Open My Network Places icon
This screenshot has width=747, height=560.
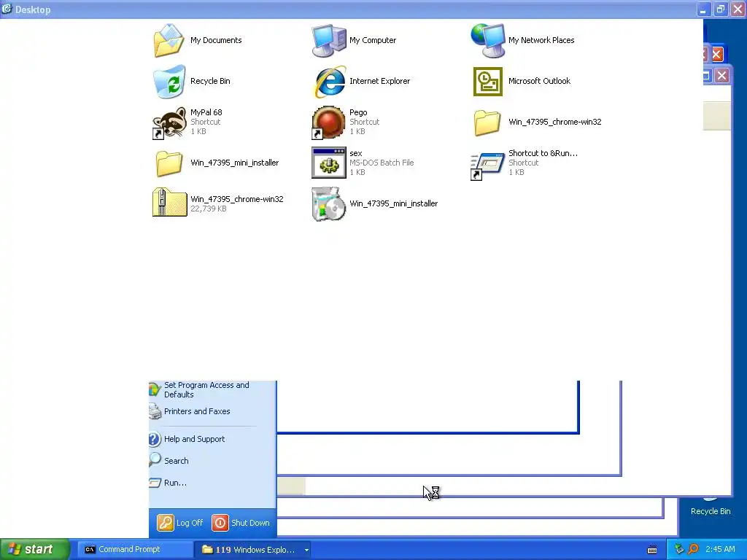pyautogui.click(x=487, y=41)
